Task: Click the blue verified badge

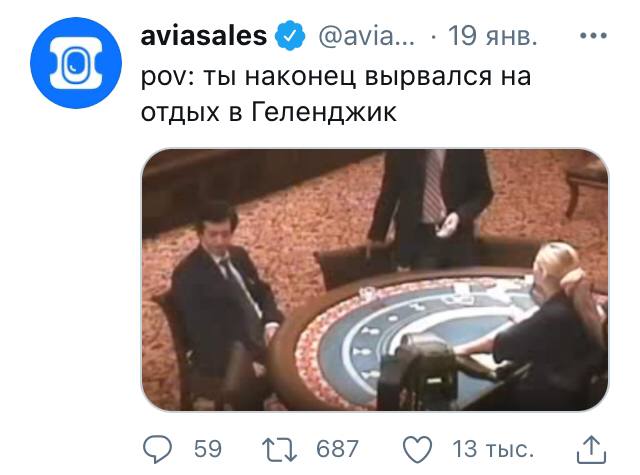Action: pos(290,36)
